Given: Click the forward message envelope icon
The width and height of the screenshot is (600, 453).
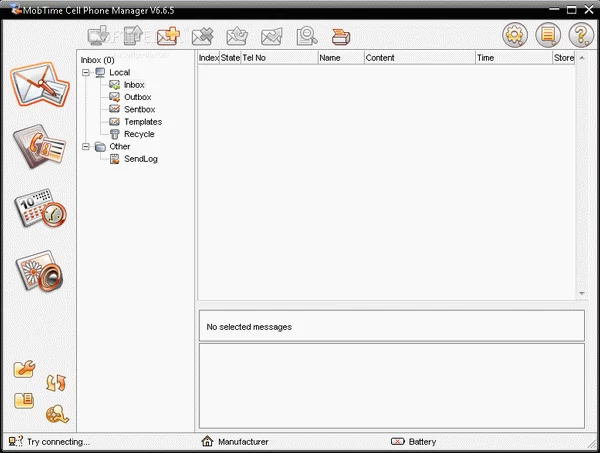Looking at the screenshot, I should [x=272, y=37].
